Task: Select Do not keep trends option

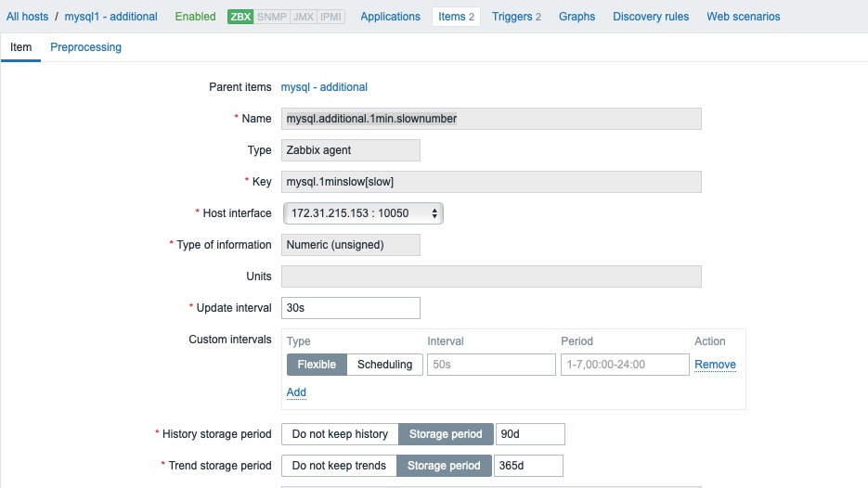Action: (339, 466)
